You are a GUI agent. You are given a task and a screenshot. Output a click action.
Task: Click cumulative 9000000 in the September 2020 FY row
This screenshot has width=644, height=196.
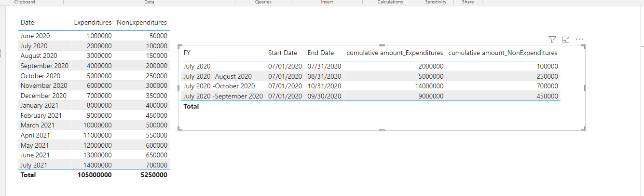coord(431,96)
